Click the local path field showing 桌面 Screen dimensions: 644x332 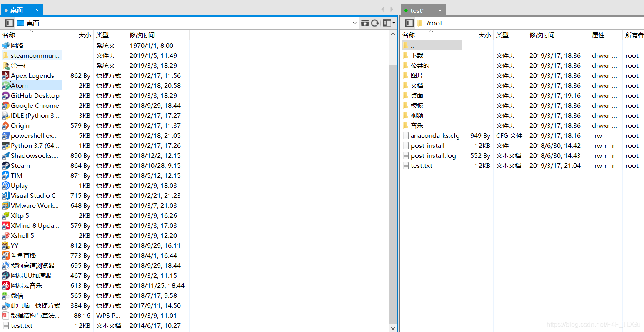click(x=187, y=23)
